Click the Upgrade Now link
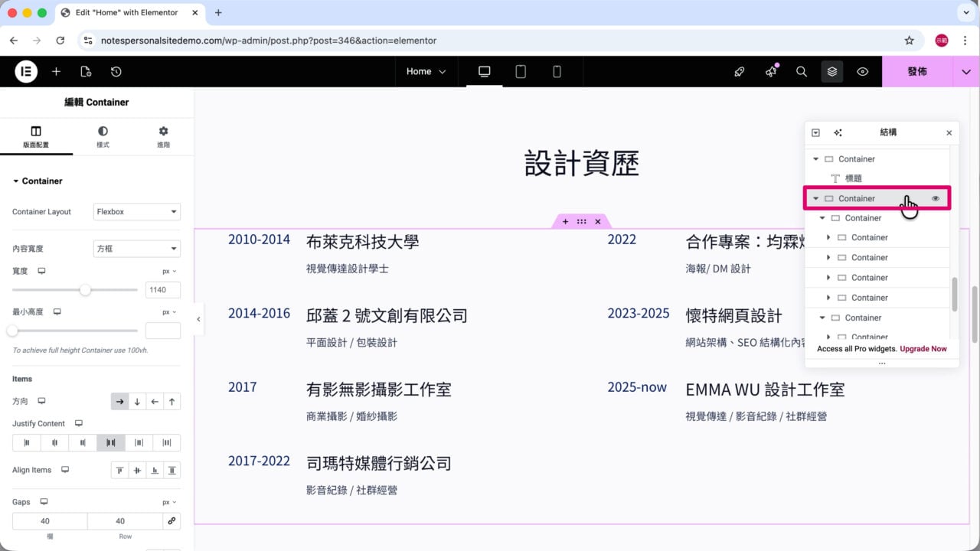Viewport: 980px width, 551px height. coord(923,349)
